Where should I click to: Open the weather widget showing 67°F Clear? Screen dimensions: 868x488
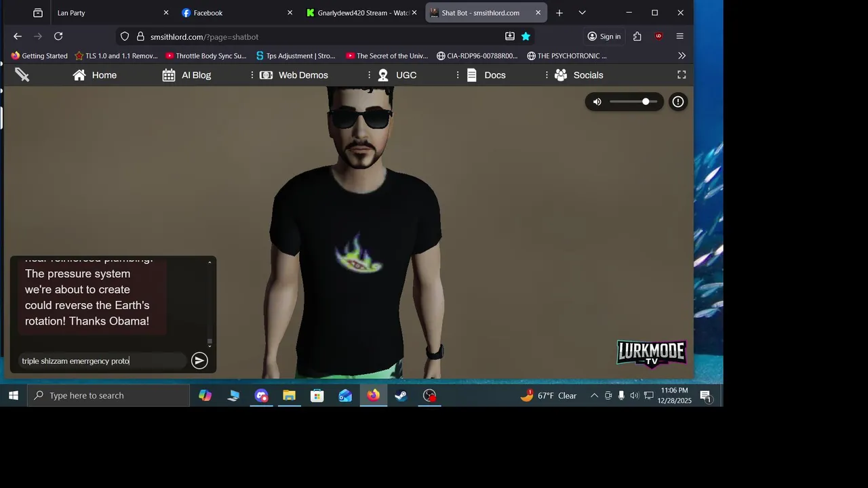pyautogui.click(x=549, y=396)
